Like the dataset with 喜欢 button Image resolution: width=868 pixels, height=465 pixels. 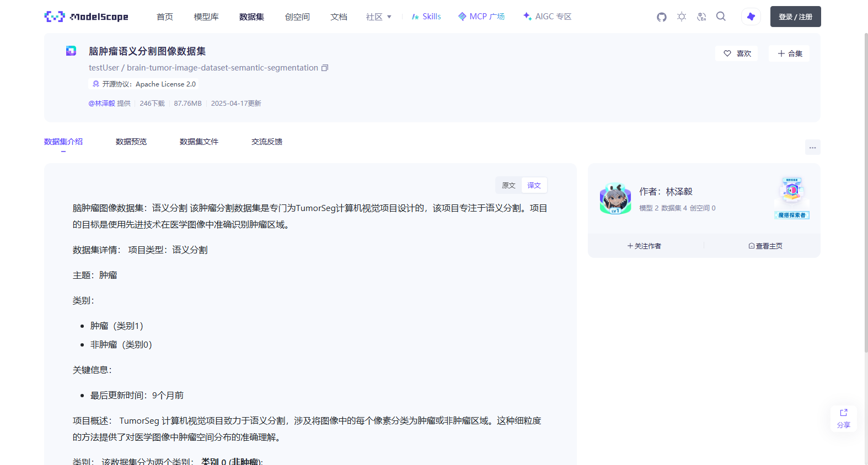[737, 53]
